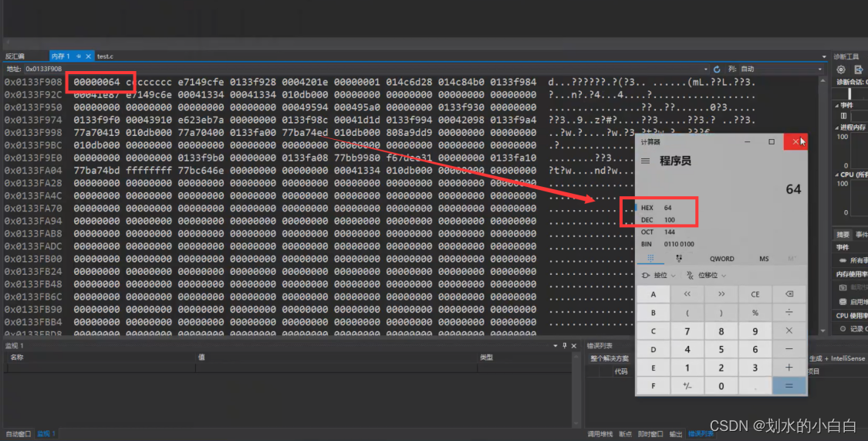The height and width of the screenshot is (441, 868).
Task: Click the 代码 column header in error list
Action: tap(621, 371)
